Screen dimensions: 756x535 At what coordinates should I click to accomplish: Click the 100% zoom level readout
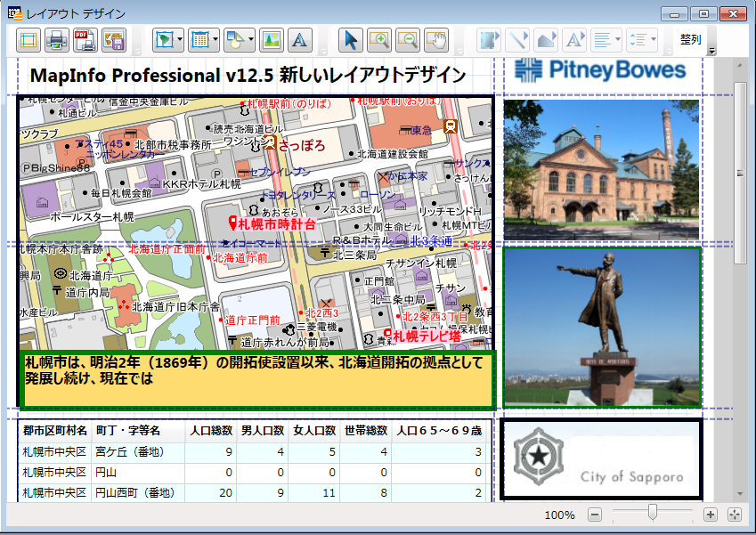tap(559, 515)
